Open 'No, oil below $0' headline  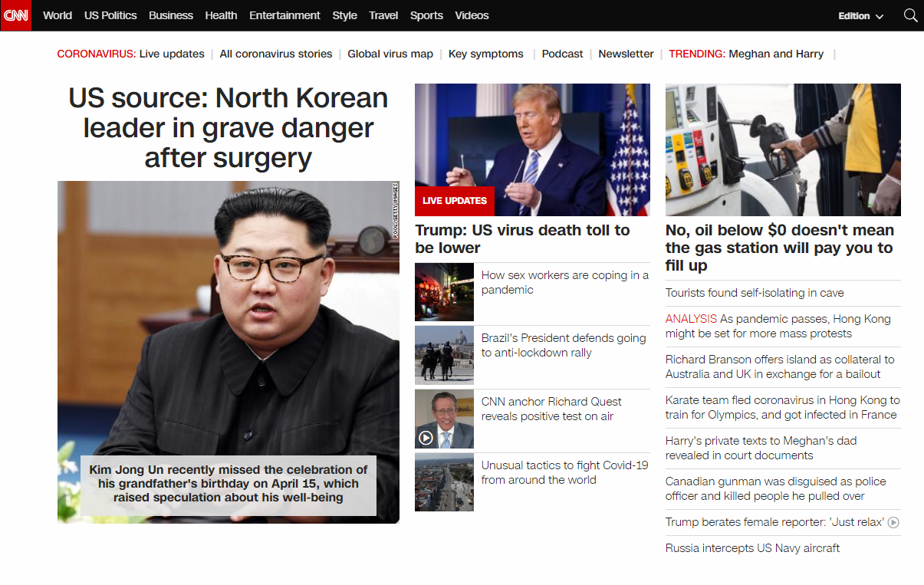[780, 248]
